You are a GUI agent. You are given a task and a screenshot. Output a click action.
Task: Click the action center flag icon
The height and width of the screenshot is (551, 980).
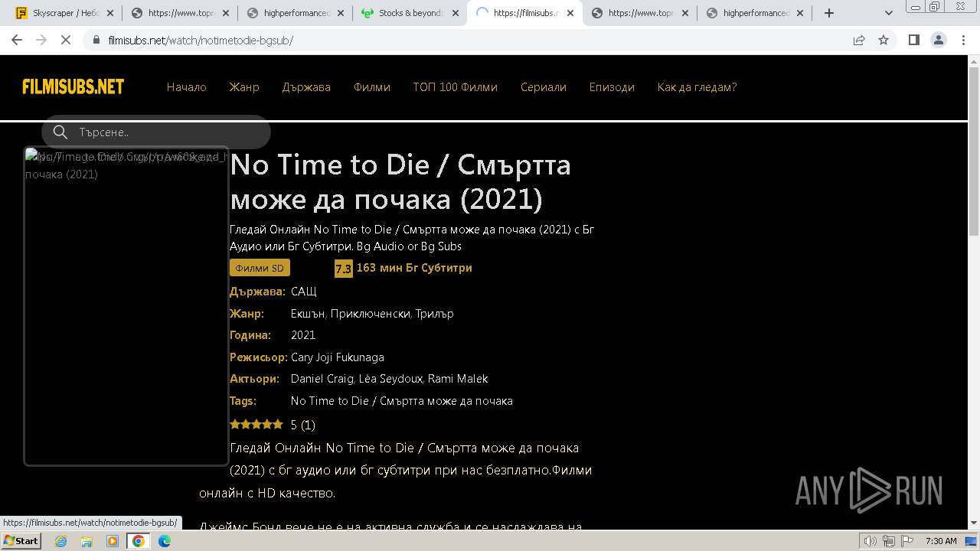click(907, 541)
